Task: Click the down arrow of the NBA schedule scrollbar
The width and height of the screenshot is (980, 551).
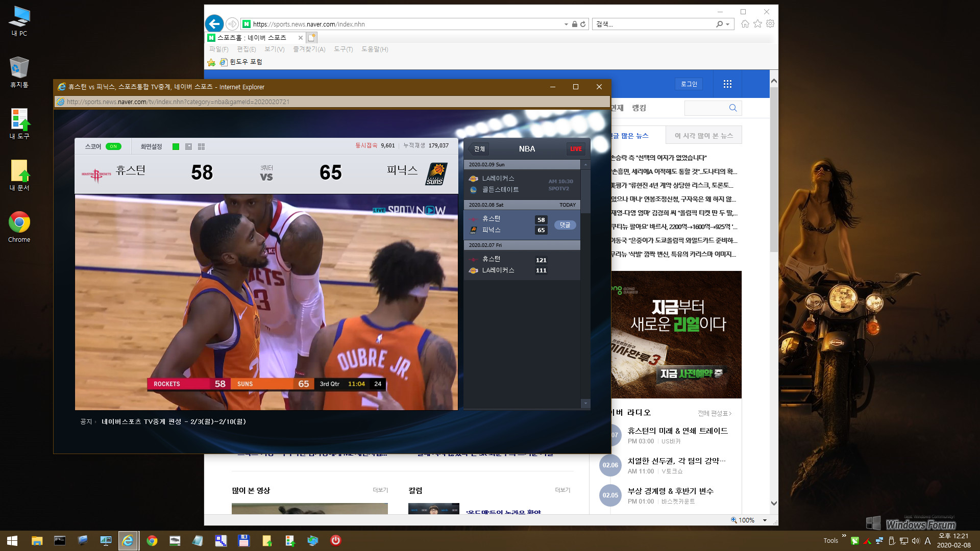Action: pyautogui.click(x=585, y=404)
